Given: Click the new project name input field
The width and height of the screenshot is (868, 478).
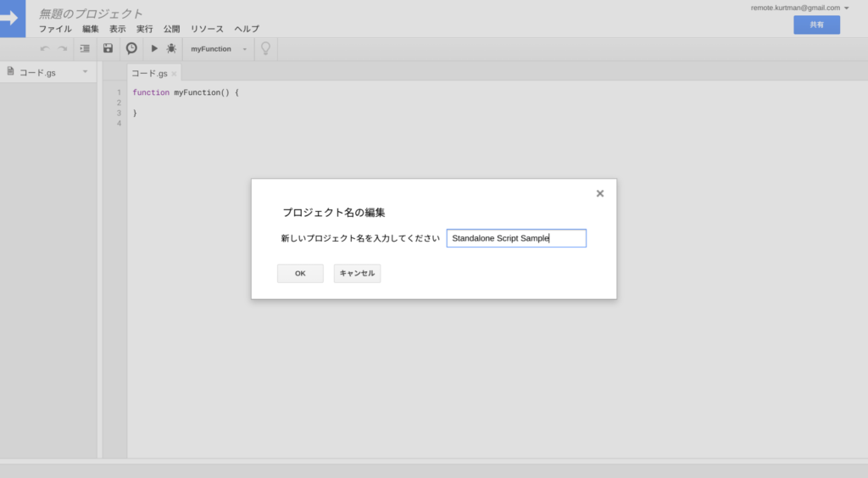Looking at the screenshot, I should point(516,238).
